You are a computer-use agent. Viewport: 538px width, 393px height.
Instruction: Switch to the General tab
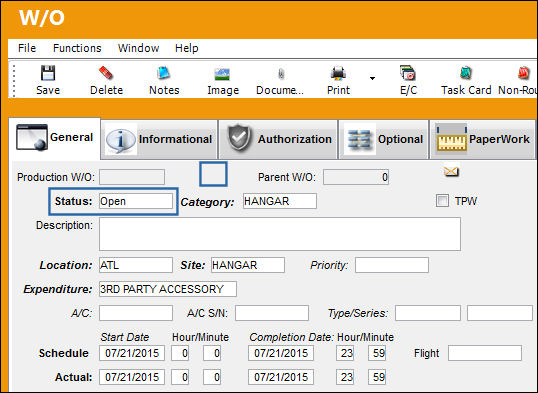pyautogui.click(x=55, y=138)
